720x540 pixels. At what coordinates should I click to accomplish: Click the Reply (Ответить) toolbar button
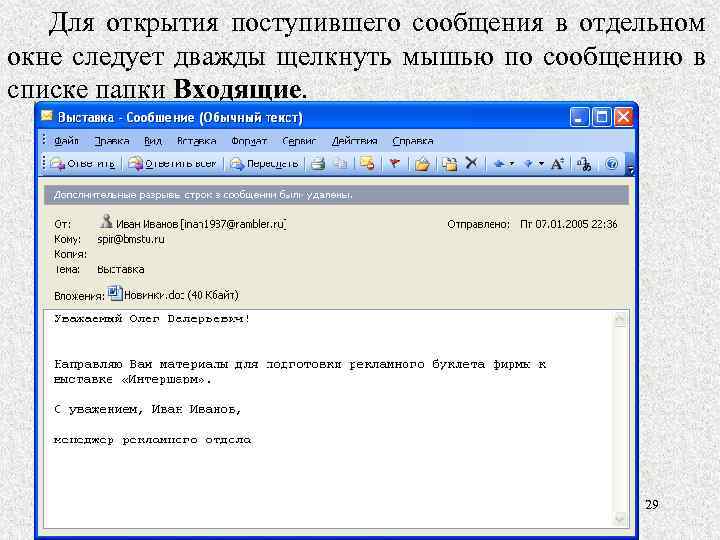click(x=83, y=163)
